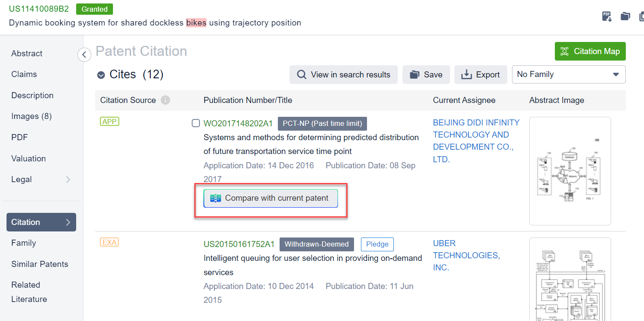Click the PDF download icon

607,16
